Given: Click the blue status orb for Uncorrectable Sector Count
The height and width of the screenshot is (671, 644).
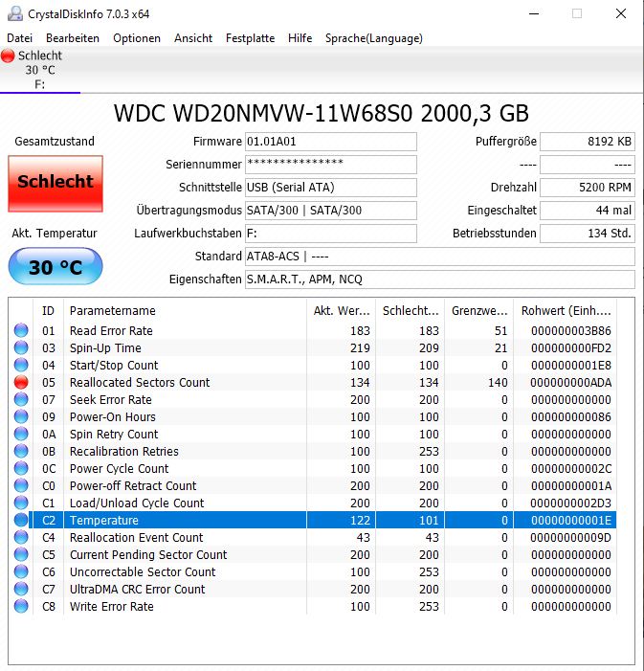Looking at the screenshot, I should click(x=21, y=571).
